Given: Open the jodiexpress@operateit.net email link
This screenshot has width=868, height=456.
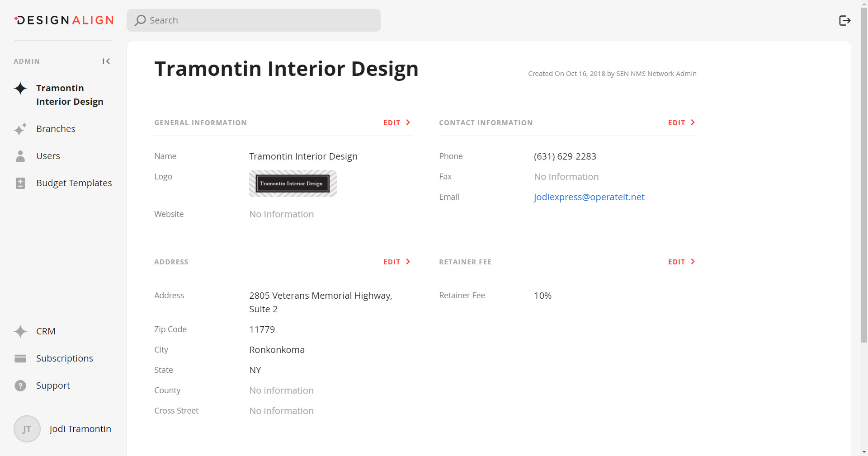Looking at the screenshot, I should click(x=589, y=197).
